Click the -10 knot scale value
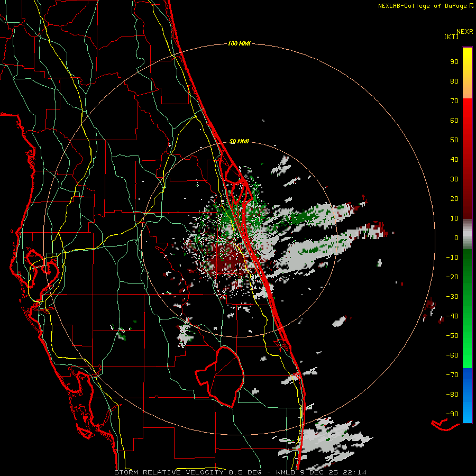 point(452,258)
